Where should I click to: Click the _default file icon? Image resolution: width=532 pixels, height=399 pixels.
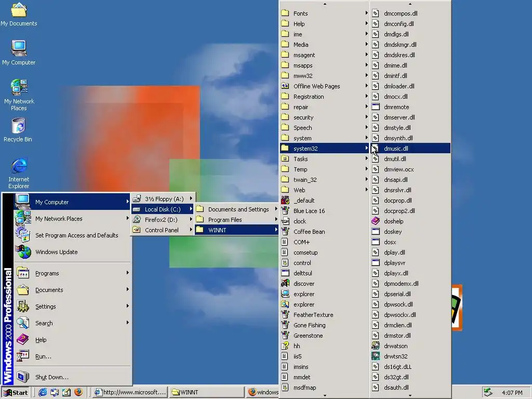285,200
